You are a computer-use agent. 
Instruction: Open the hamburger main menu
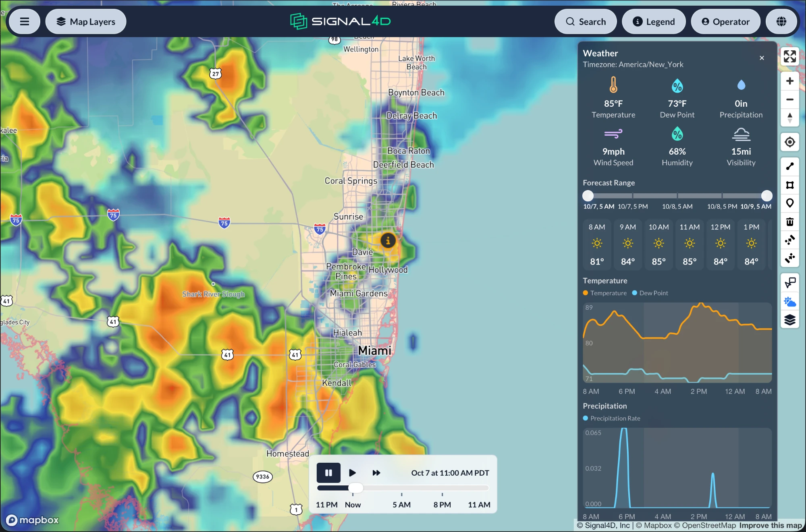[x=25, y=22]
